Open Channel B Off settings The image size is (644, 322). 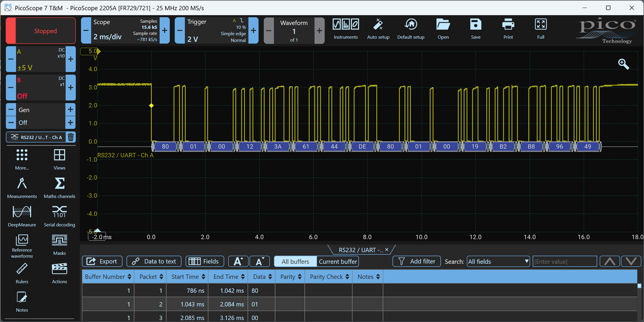[40, 87]
